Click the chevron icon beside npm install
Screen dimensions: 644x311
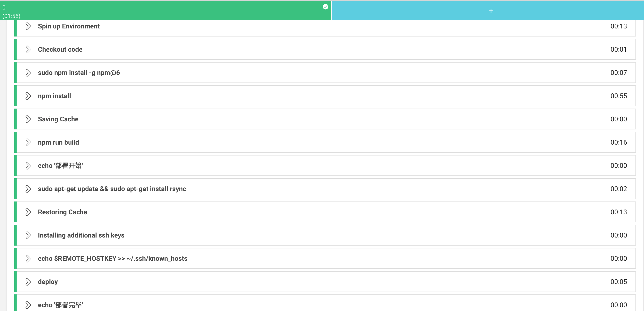[28, 96]
